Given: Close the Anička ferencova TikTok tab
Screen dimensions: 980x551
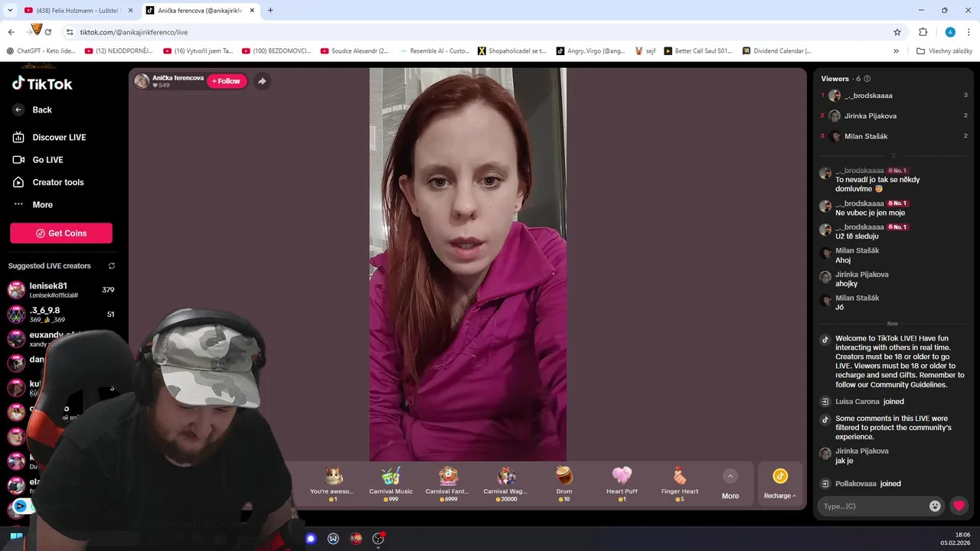Looking at the screenshot, I should pyautogui.click(x=252, y=11).
